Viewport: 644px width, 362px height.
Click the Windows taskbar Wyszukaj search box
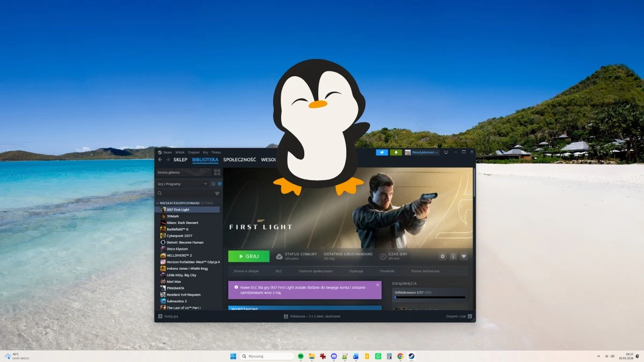tap(267, 356)
